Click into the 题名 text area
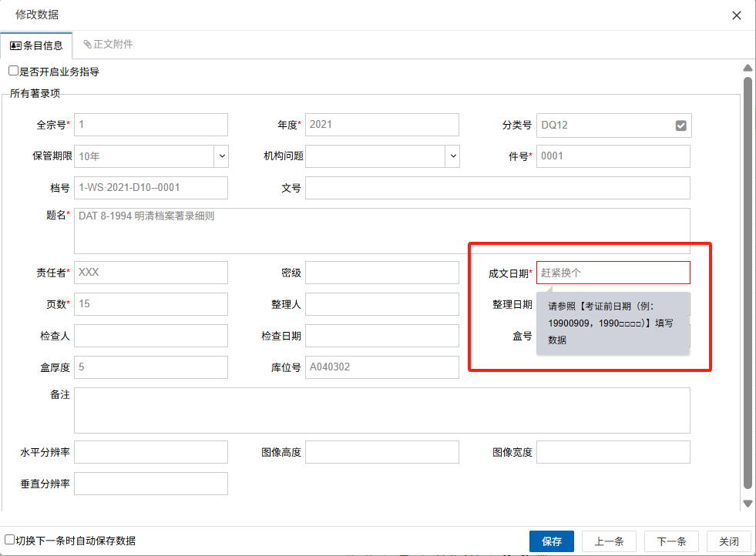Viewport: 756px width, 556px height. click(x=381, y=231)
